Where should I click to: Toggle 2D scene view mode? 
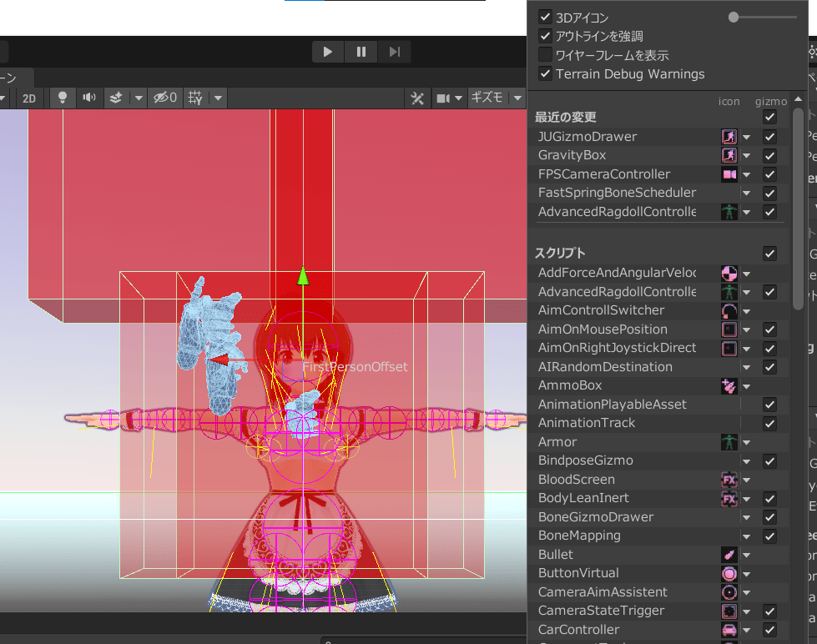[29, 98]
